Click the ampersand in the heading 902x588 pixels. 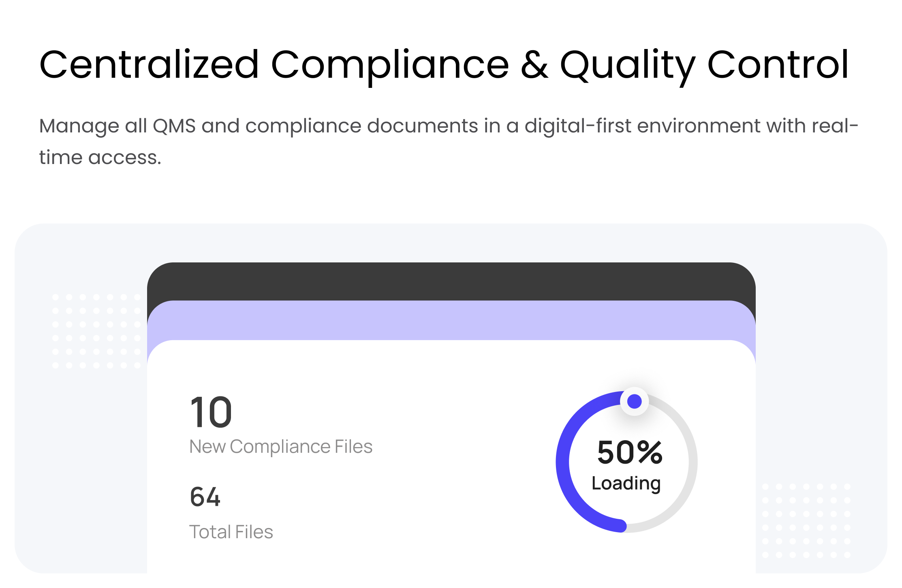(x=534, y=65)
